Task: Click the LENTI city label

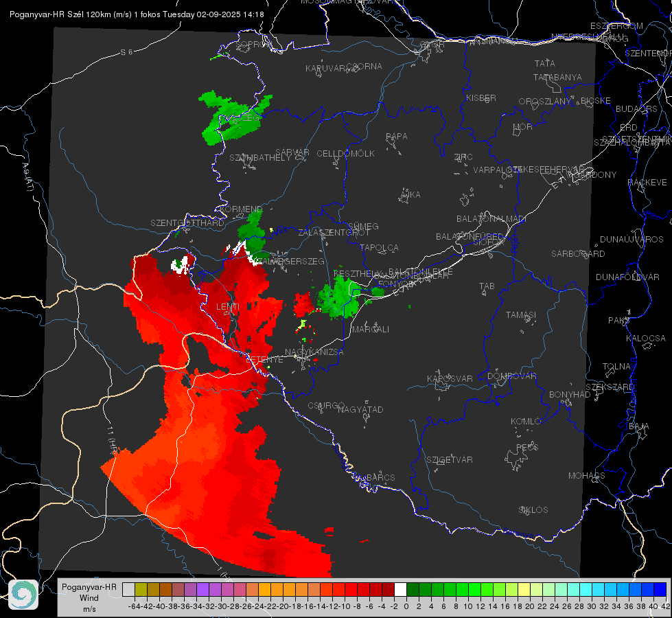Action: click(228, 307)
